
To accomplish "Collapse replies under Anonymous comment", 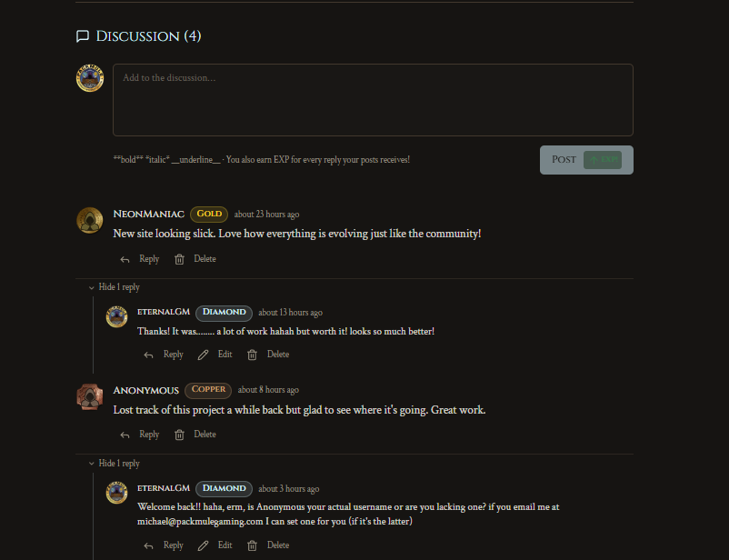I will [114, 464].
